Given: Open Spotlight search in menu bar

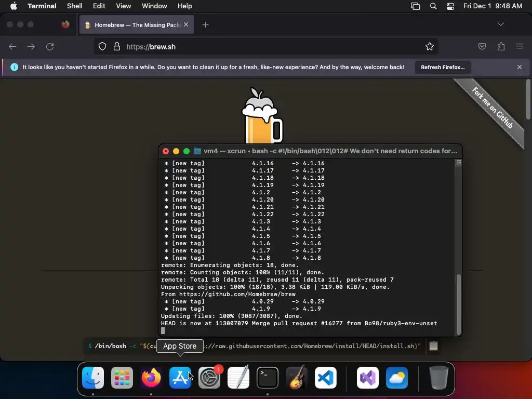Looking at the screenshot, I should 433,6.
